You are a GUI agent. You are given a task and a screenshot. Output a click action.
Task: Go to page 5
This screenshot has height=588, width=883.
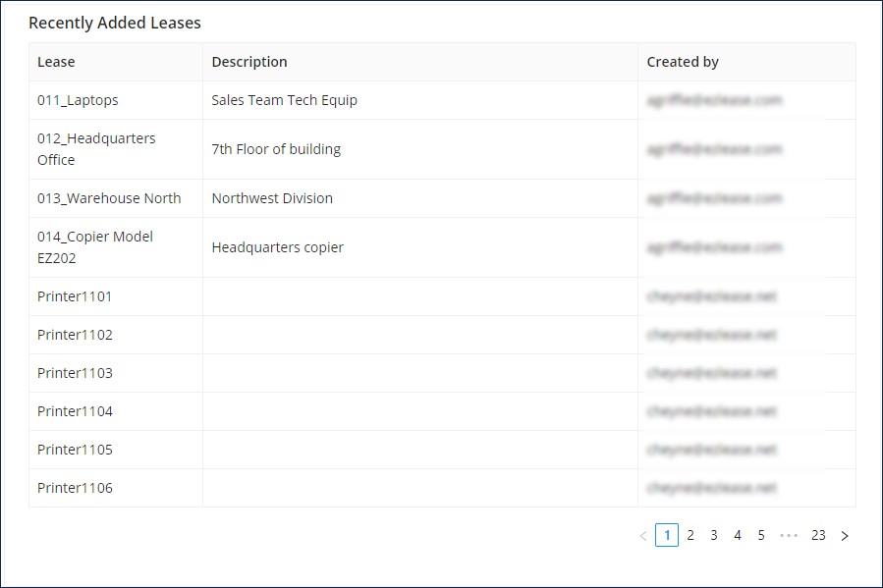click(761, 535)
